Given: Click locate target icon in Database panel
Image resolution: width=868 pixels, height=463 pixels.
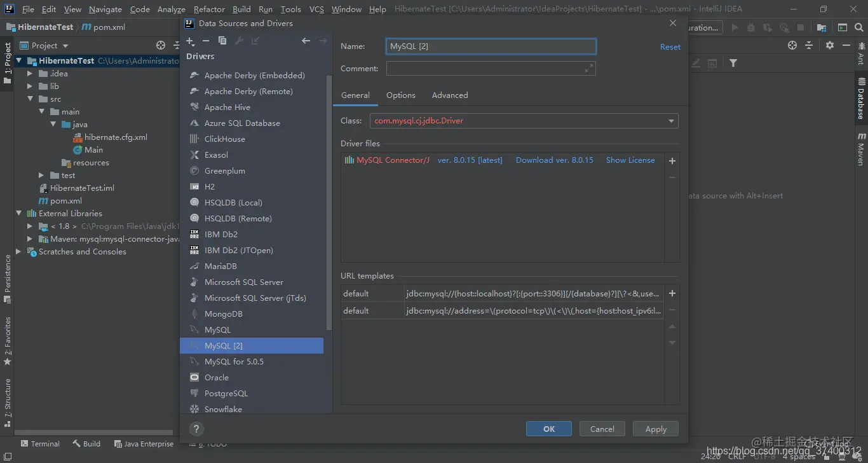Looking at the screenshot, I should [x=792, y=45].
